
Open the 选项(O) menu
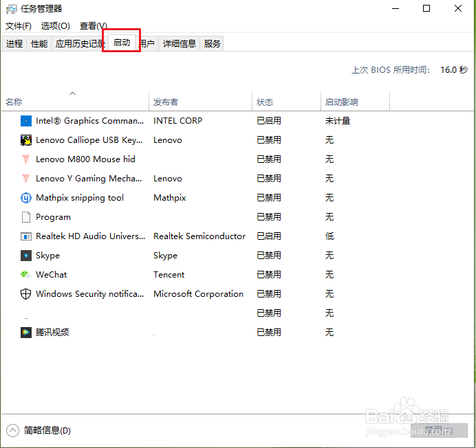pos(56,26)
